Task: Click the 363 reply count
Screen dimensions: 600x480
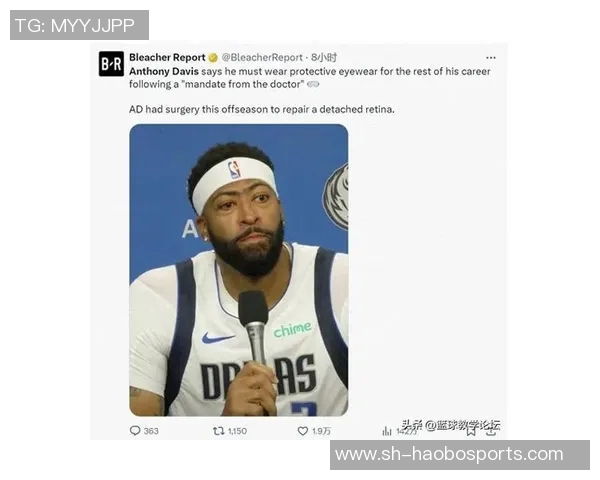Action: click(x=151, y=431)
